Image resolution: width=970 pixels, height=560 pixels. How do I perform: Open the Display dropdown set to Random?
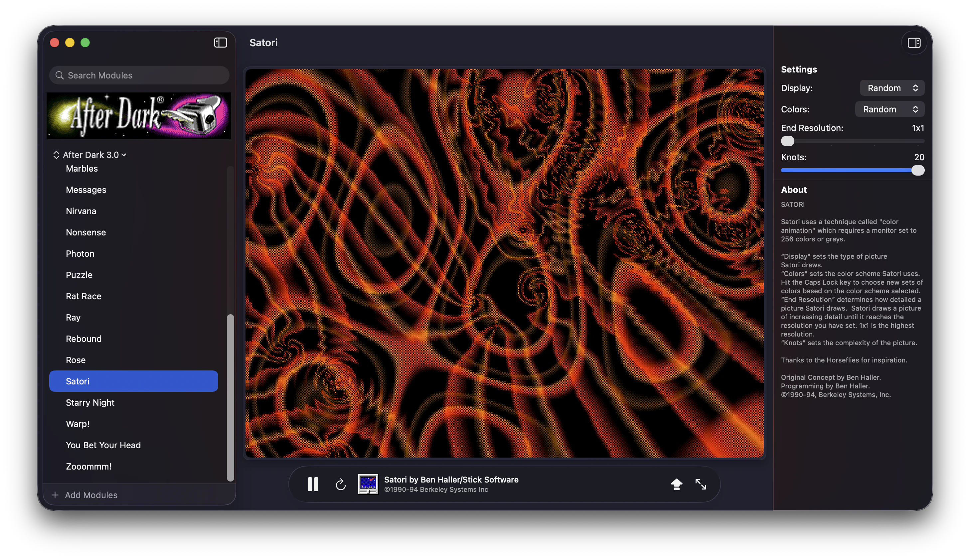[x=891, y=88]
